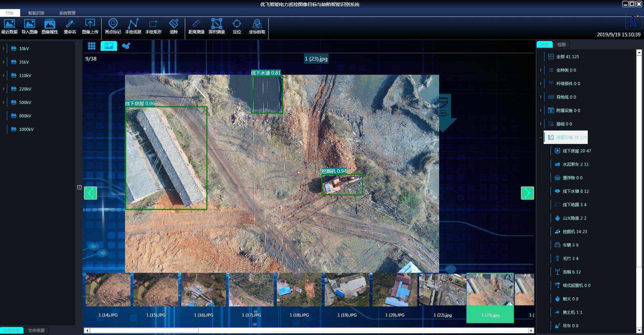Select the 1000kV folder
The width and height of the screenshot is (644, 335).
click(23, 129)
